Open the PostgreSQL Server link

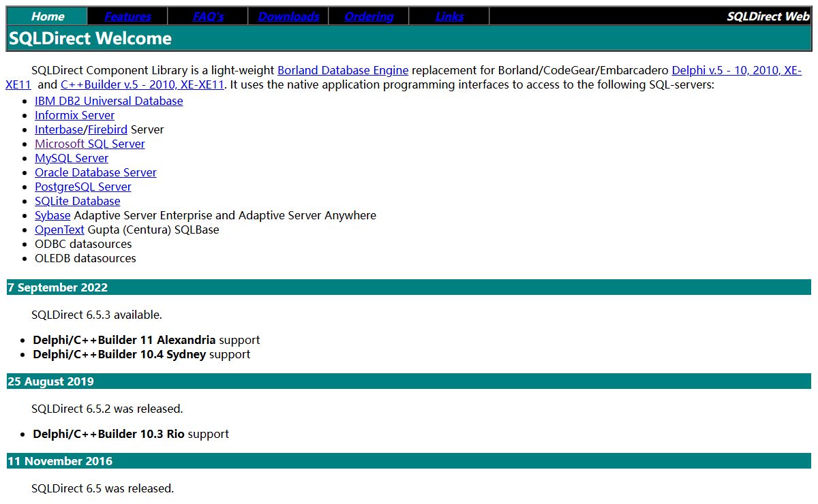tap(83, 187)
